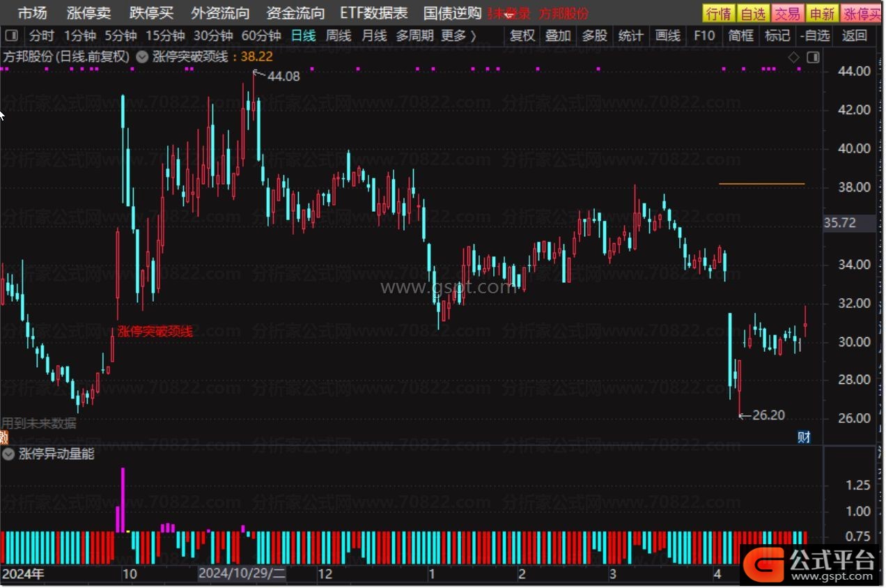Click the panel layout icon left of 分时
The image size is (886, 588).
click(x=12, y=36)
